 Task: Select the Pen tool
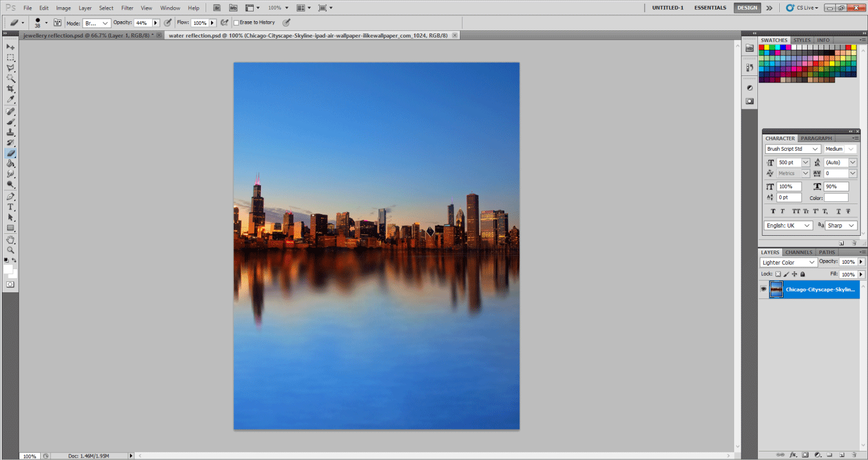(x=10, y=197)
